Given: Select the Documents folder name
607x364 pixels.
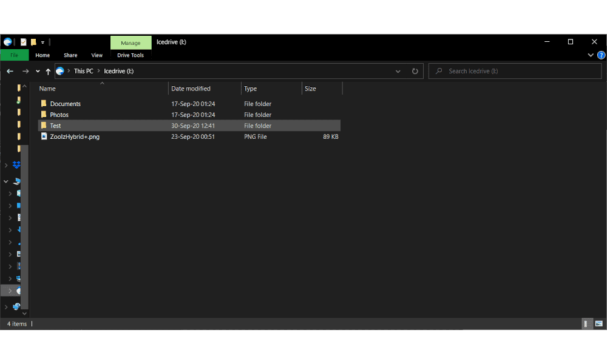Looking at the screenshot, I should coord(66,104).
